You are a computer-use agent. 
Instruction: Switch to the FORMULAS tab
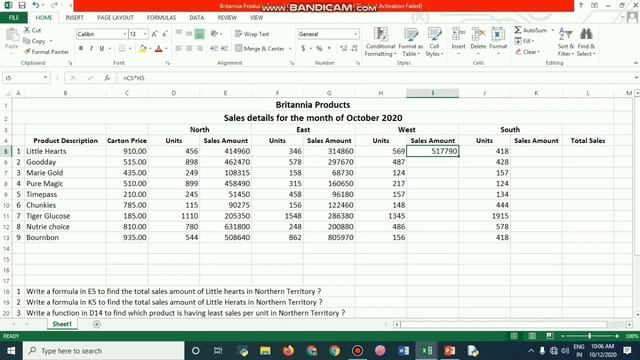click(x=161, y=18)
